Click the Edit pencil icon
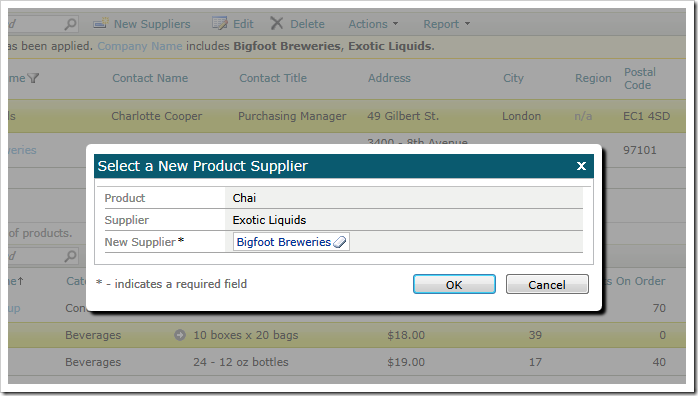 pos(219,23)
